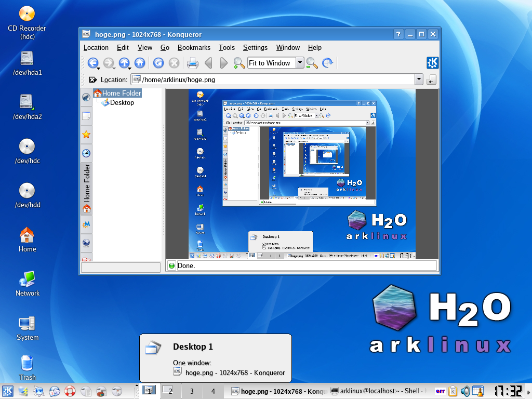Click the Back arrow in Konqueror toolbar
Screen dimensions: 532x399
(92, 63)
